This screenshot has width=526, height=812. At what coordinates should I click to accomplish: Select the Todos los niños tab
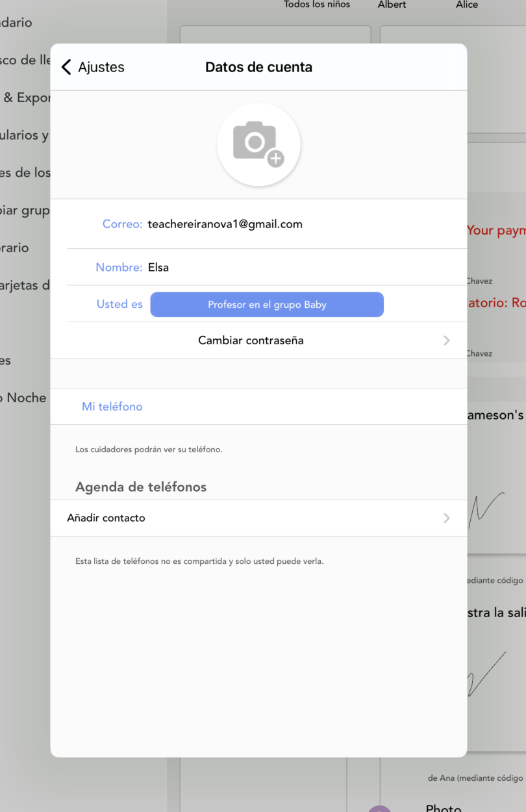point(317,5)
